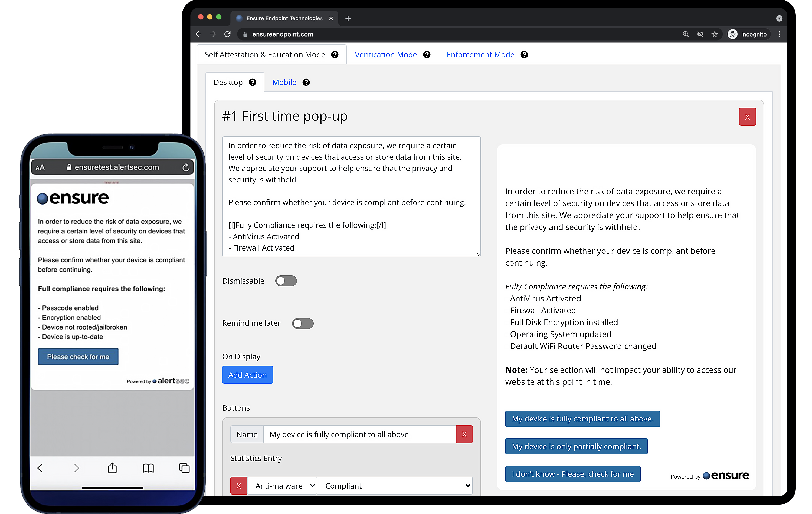Image resolution: width=812 pixels, height=514 pixels.
Task: Click inside the pop-up message text area
Action: [351, 196]
